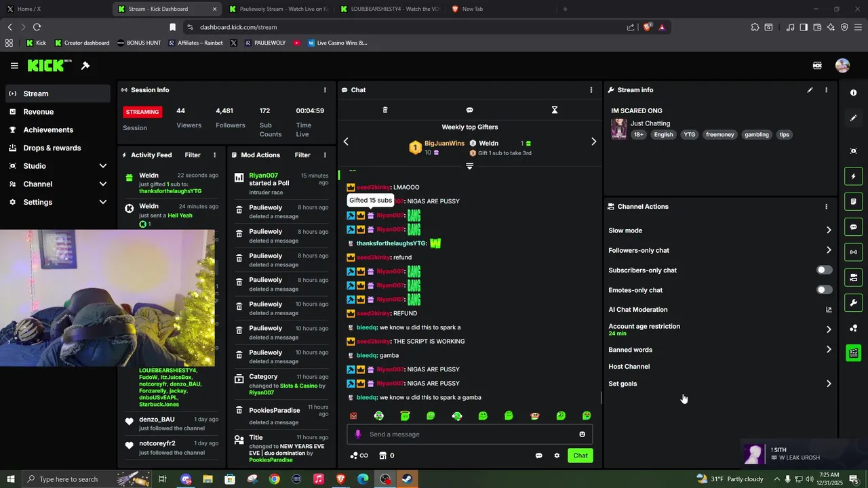Viewport: 868px width, 488px height.
Task: Click the green clapperboard icon in right sidebar
Action: coord(854,353)
